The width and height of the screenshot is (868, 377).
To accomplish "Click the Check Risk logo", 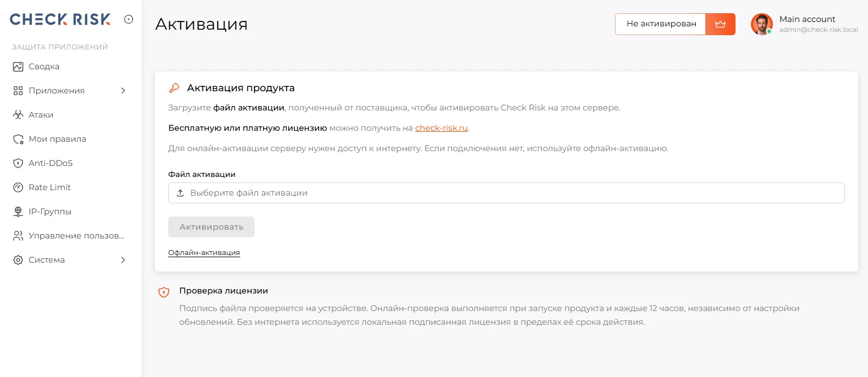I will pos(60,19).
